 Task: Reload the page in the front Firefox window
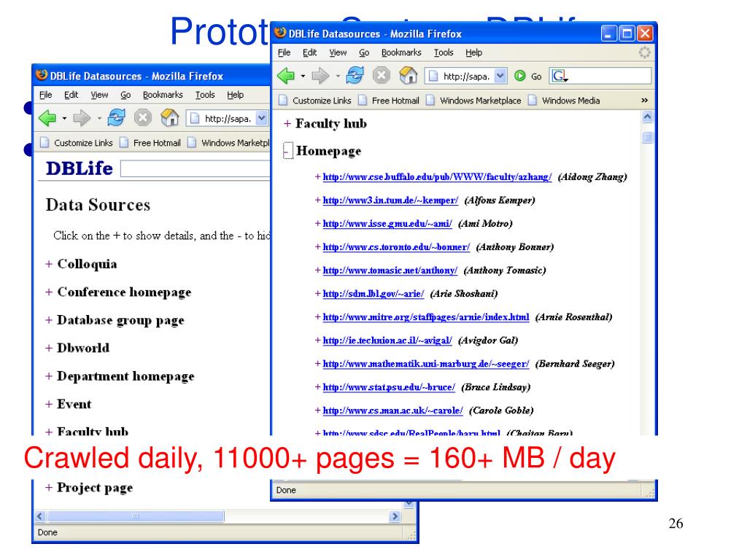click(355, 75)
